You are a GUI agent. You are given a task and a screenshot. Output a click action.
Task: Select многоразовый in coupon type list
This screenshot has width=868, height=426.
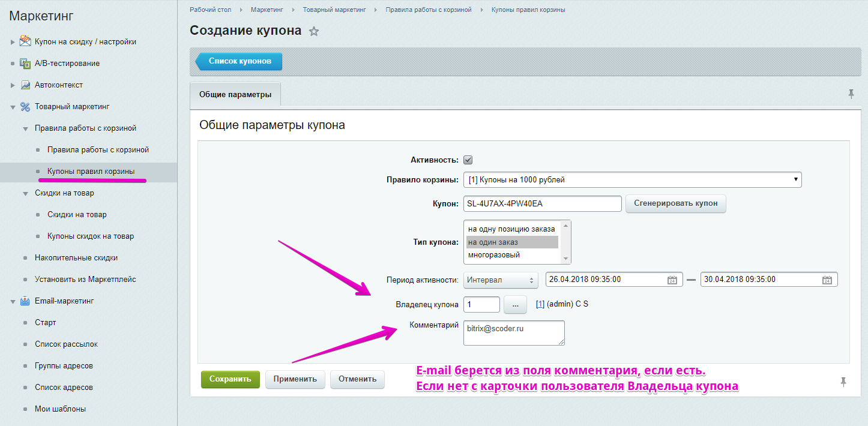pyautogui.click(x=494, y=255)
